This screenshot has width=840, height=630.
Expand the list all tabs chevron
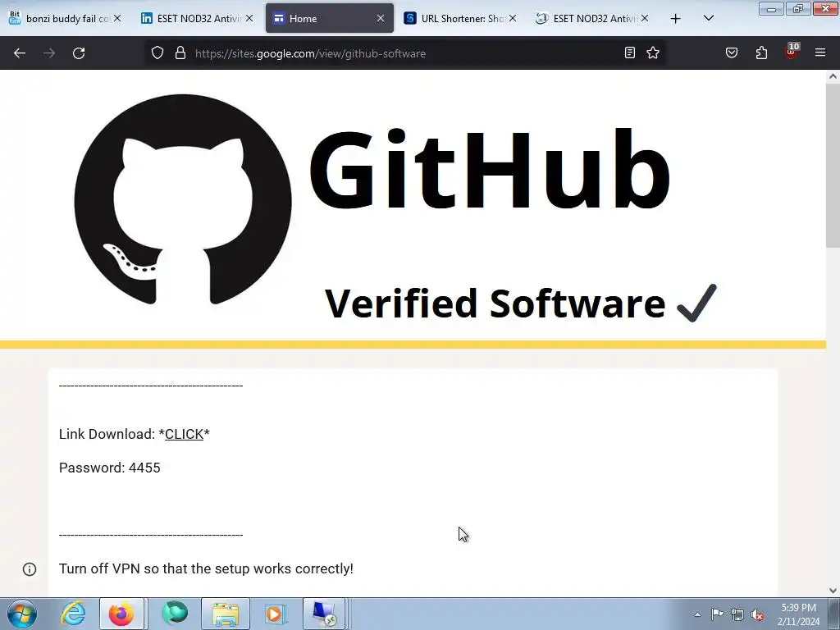click(708, 18)
